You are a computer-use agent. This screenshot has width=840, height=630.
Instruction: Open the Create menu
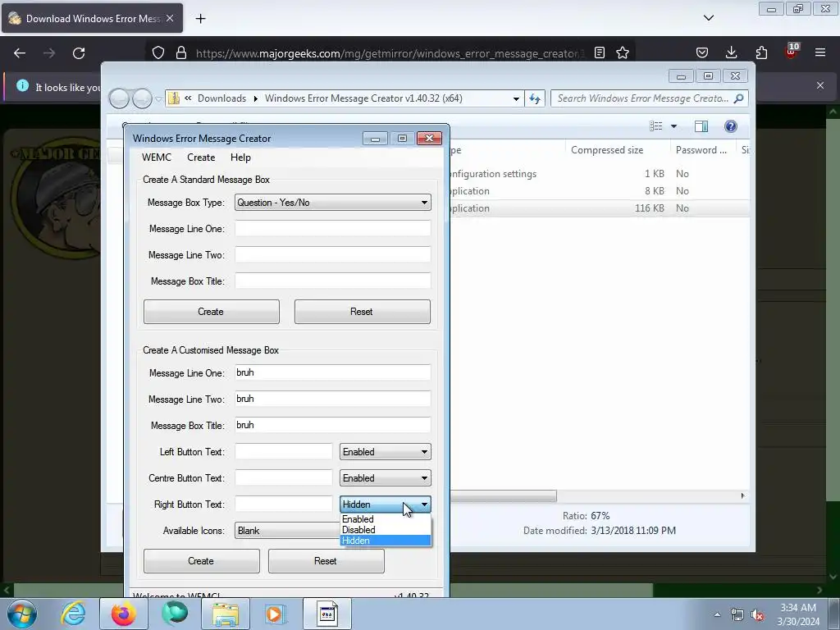(x=201, y=157)
